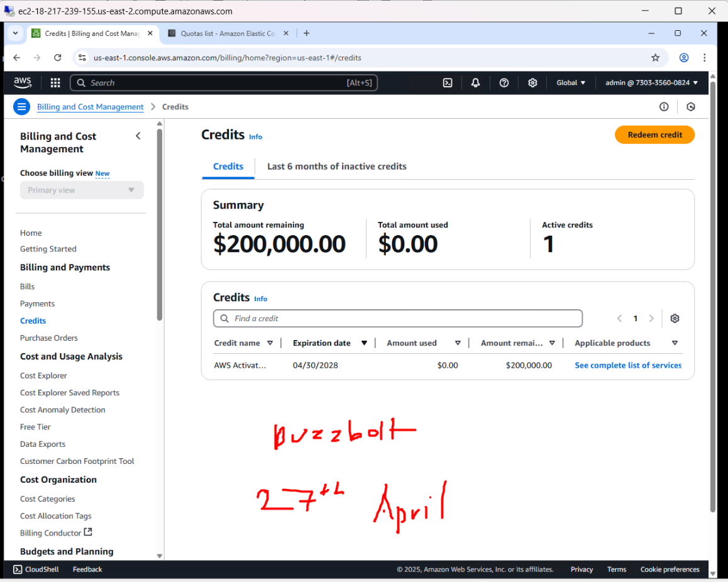Open Info link in Credits table panel

[260, 299]
